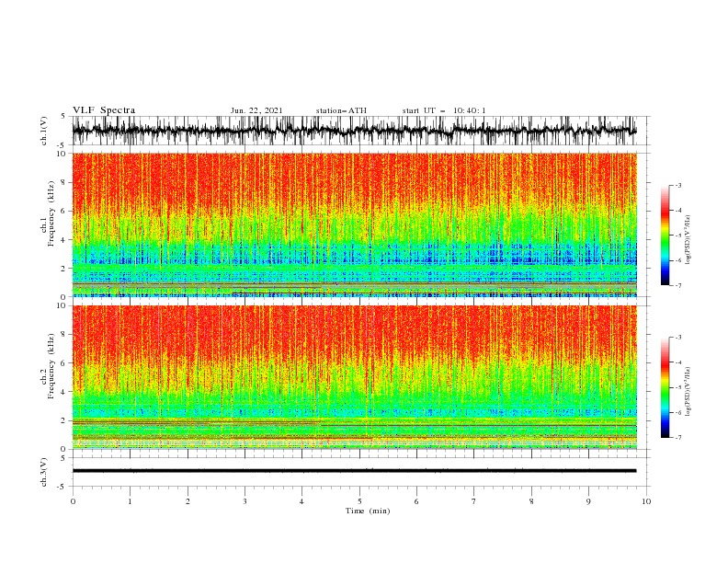This screenshot has height=563, width=728.
Task: Click the time axis tick label "10"
Action: [x=646, y=501]
